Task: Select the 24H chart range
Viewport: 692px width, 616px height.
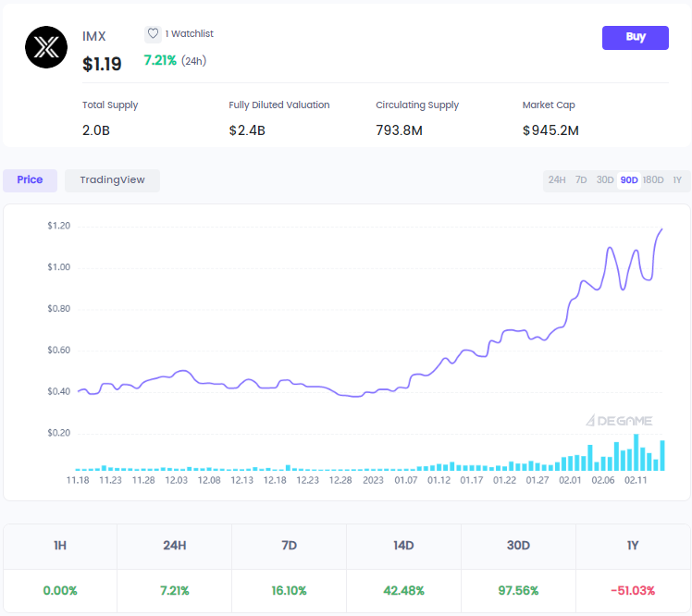Action: coord(557,179)
